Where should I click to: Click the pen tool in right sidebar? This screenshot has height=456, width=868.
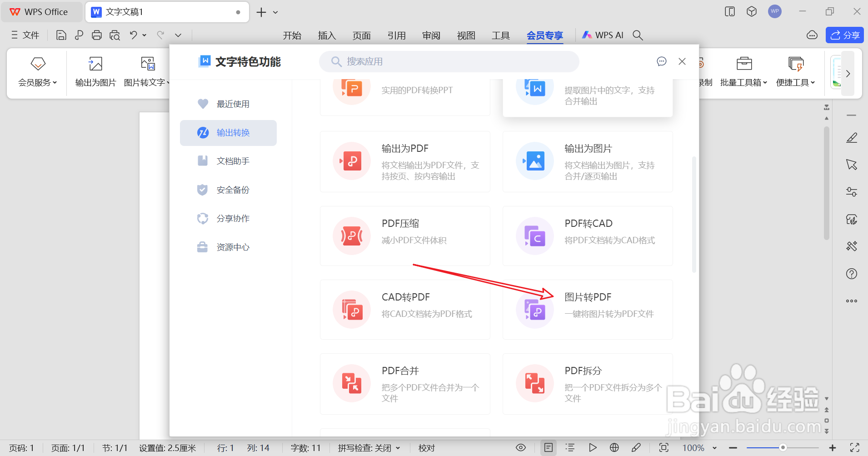[x=852, y=138]
